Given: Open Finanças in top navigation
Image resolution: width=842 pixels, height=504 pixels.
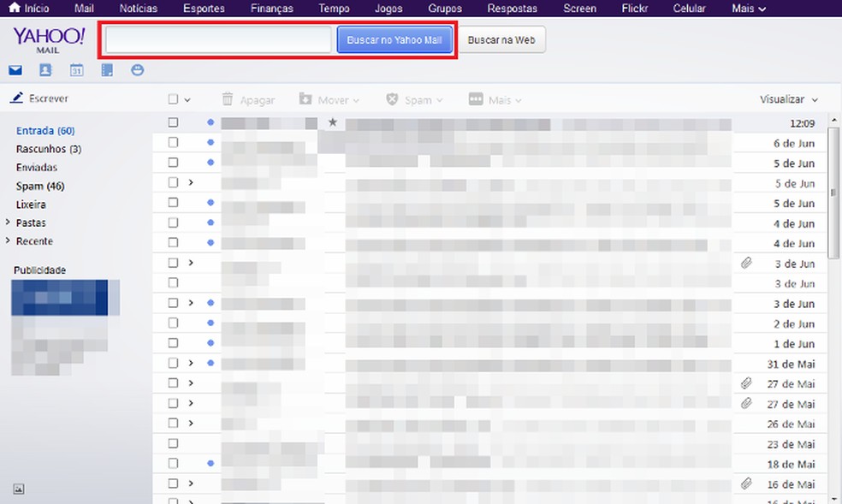Looking at the screenshot, I should point(272,8).
